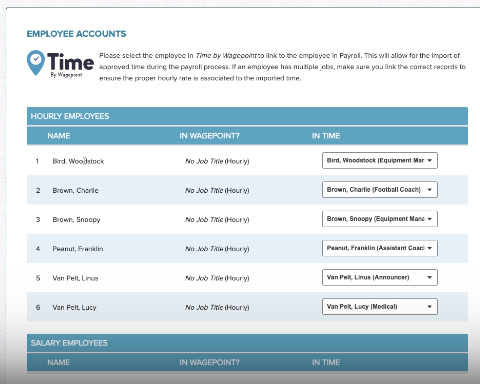480x384 pixels.
Task: Click the name Van Pelt, Linus
Action: click(75, 278)
